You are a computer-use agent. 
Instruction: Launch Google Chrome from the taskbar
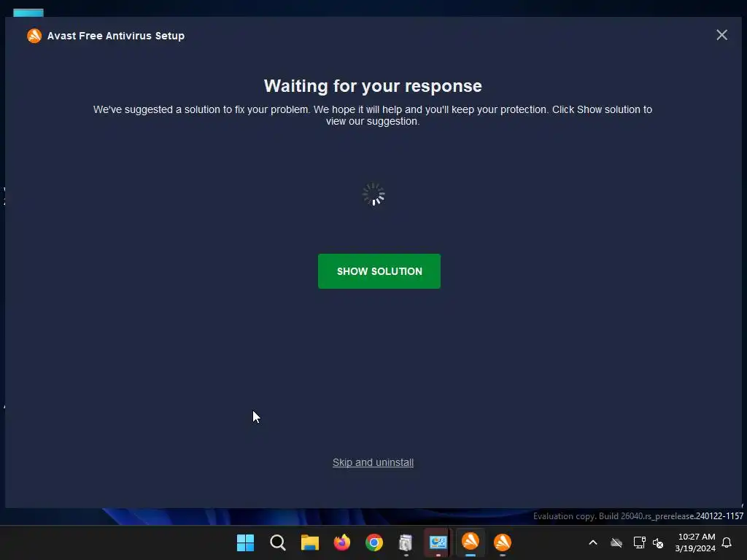[374, 542]
